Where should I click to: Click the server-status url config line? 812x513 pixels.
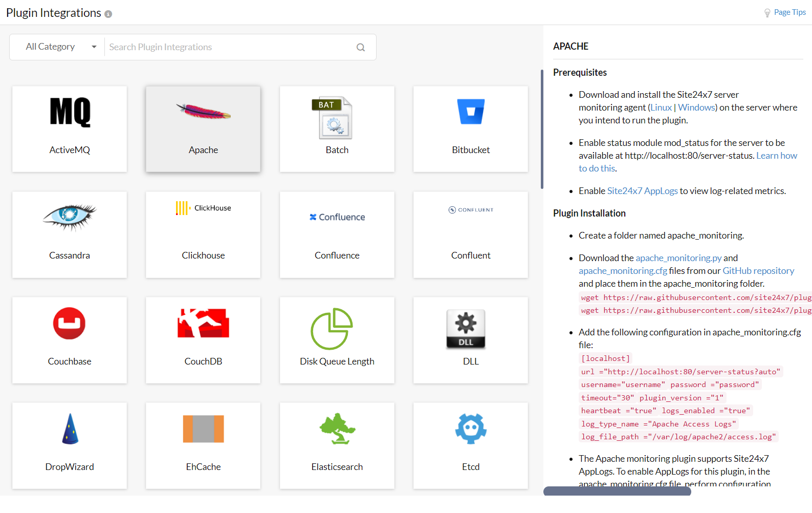click(x=681, y=372)
